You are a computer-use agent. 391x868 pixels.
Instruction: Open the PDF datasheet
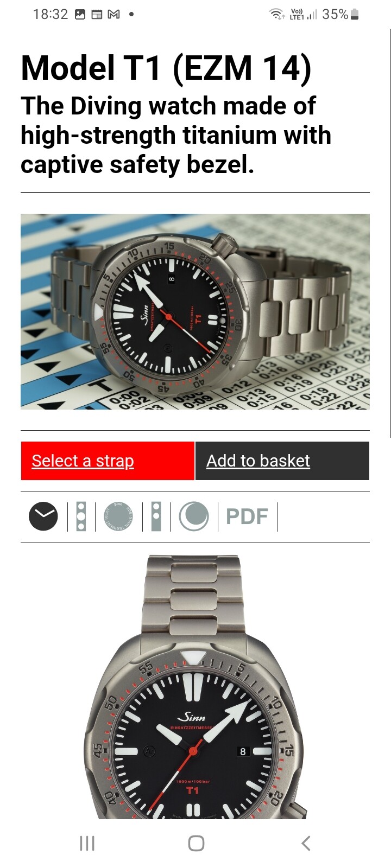coord(247,516)
